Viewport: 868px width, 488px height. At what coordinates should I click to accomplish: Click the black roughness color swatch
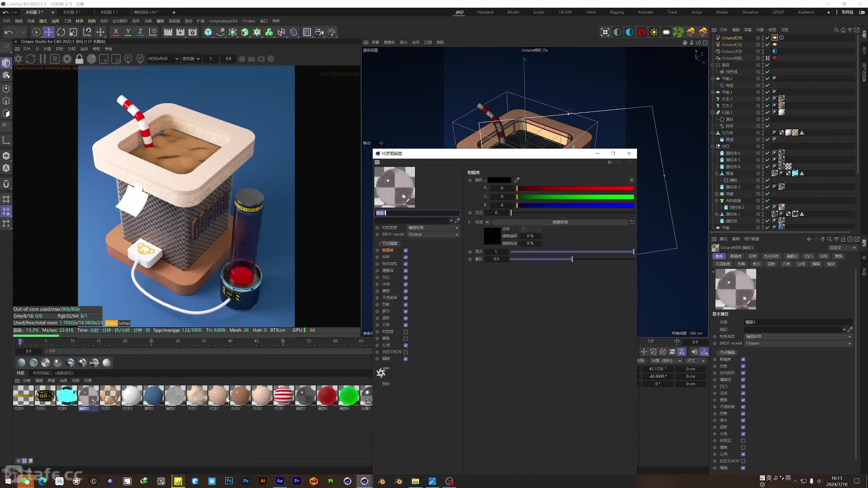pos(499,180)
